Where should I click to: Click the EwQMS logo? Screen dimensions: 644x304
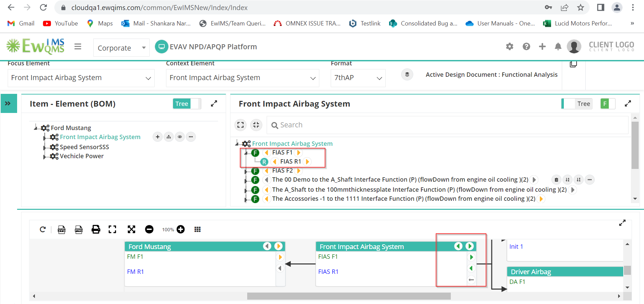(x=36, y=46)
